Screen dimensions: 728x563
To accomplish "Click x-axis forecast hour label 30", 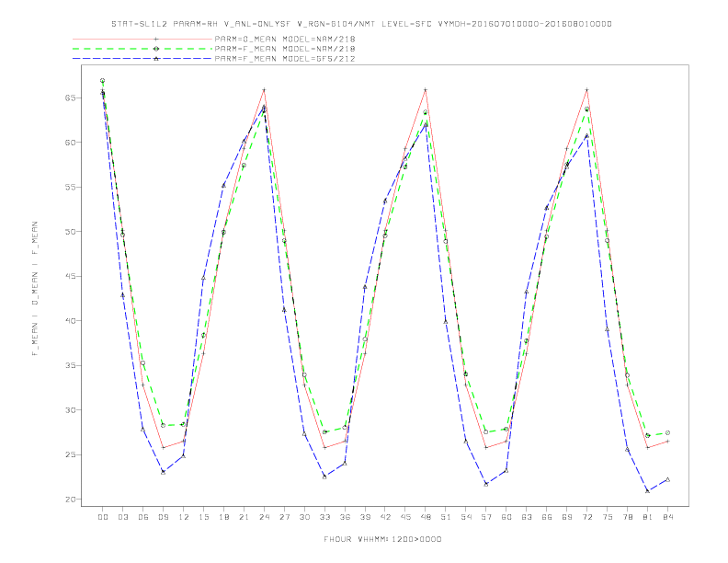I will coord(304,517).
